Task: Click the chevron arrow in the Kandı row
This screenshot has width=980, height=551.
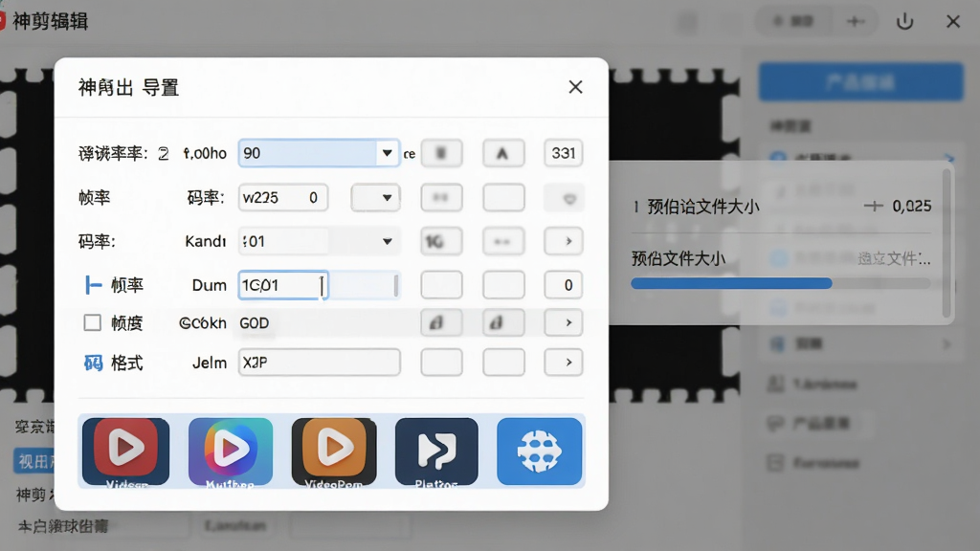Action: [x=563, y=241]
